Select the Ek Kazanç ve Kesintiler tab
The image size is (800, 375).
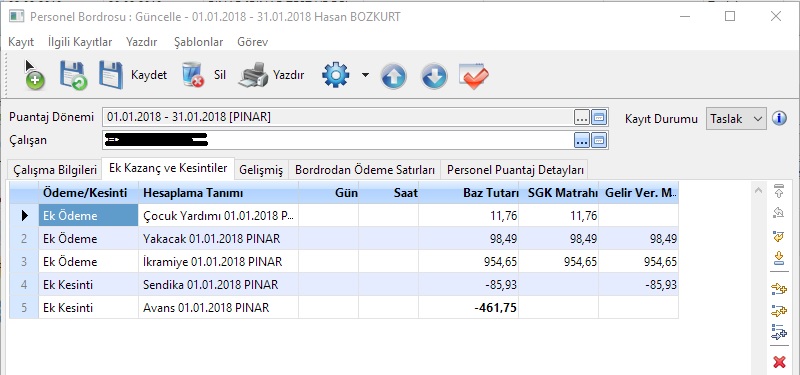pyautogui.click(x=168, y=168)
